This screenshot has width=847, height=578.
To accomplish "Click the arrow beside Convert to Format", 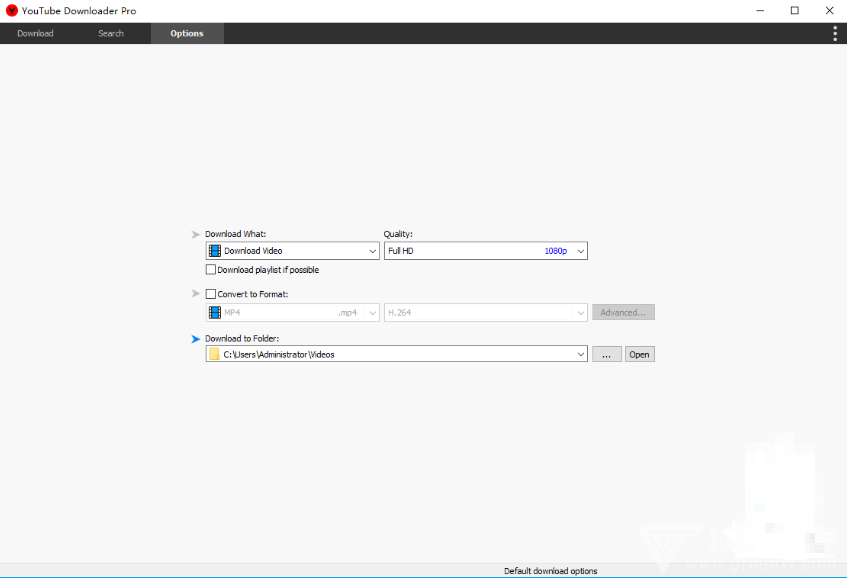I will 196,294.
